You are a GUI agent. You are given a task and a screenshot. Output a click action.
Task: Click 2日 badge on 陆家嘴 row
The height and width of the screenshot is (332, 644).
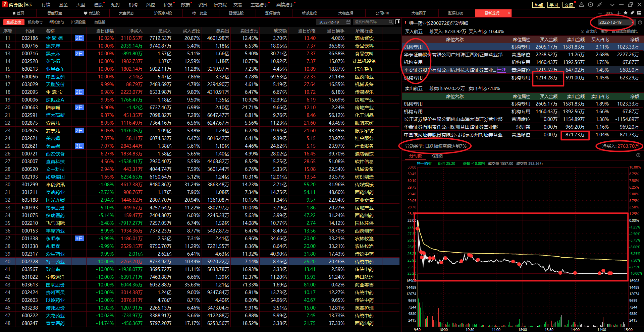[x=79, y=108]
